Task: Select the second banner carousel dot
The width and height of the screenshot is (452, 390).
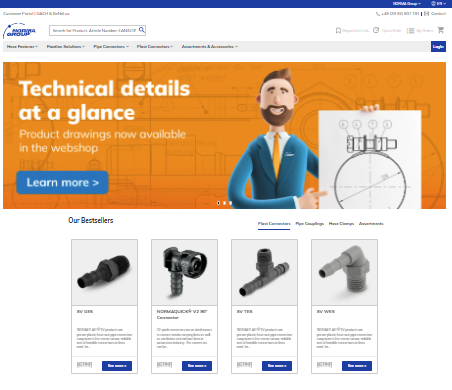Action: (225, 203)
